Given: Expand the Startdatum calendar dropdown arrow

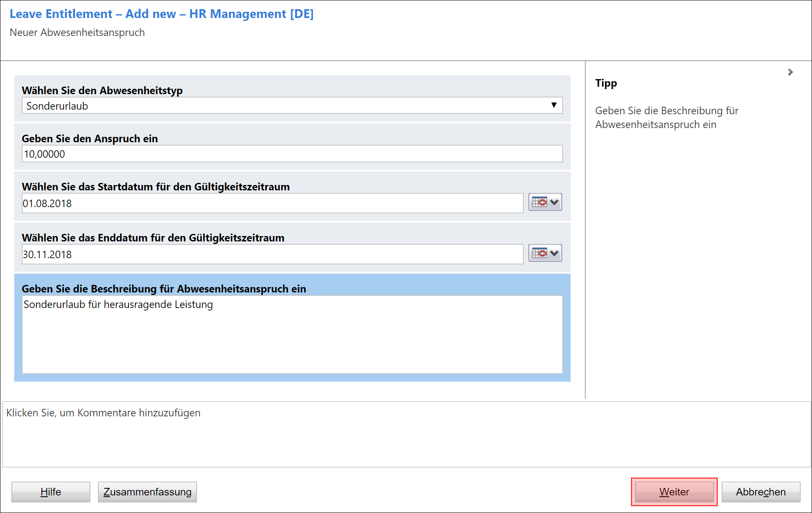Looking at the screenshot, I should point(555,203).
